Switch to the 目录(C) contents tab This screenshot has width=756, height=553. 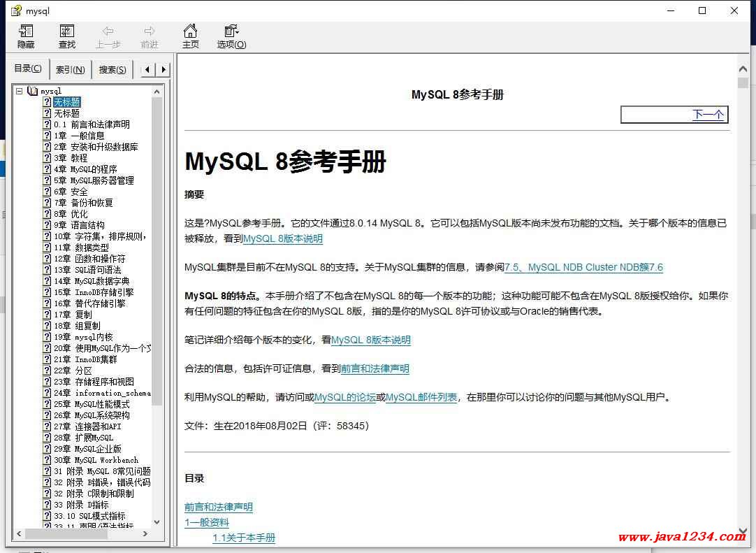coord(28,69)
